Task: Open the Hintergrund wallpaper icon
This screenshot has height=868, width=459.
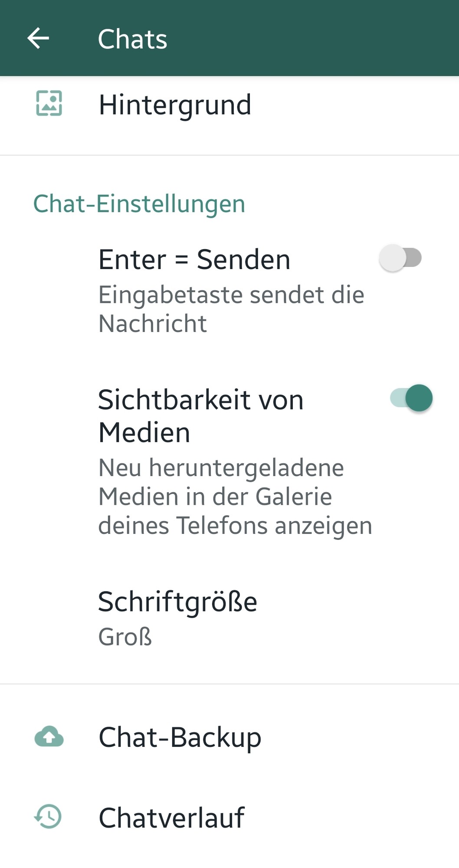Action: point(49,103)
